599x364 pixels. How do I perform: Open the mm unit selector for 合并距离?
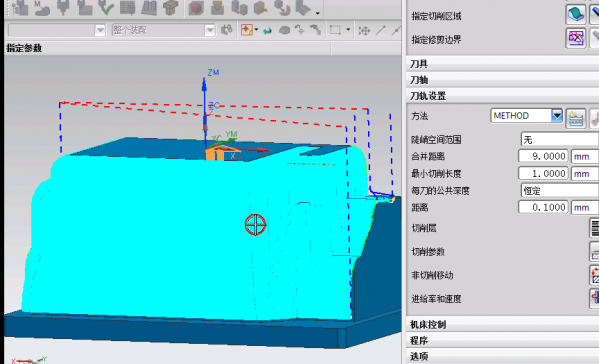[x=585, y=156]
